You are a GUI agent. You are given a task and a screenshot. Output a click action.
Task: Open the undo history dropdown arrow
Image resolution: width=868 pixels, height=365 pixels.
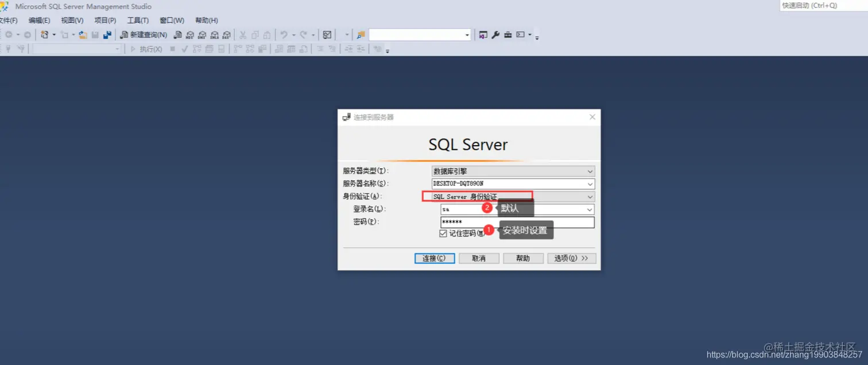click(293, 35)
